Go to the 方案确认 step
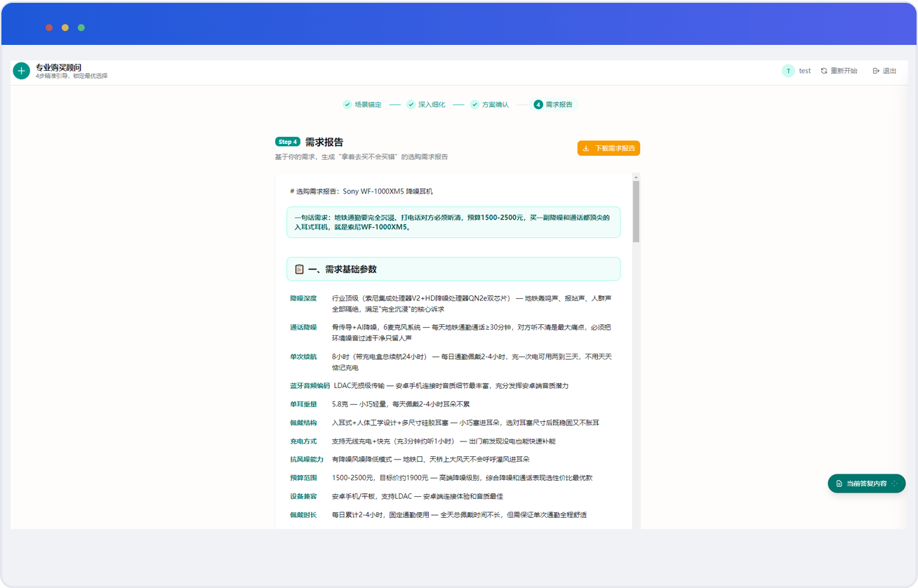The height and width of the screenshot is (588, 918). click(x=490, y=105)
